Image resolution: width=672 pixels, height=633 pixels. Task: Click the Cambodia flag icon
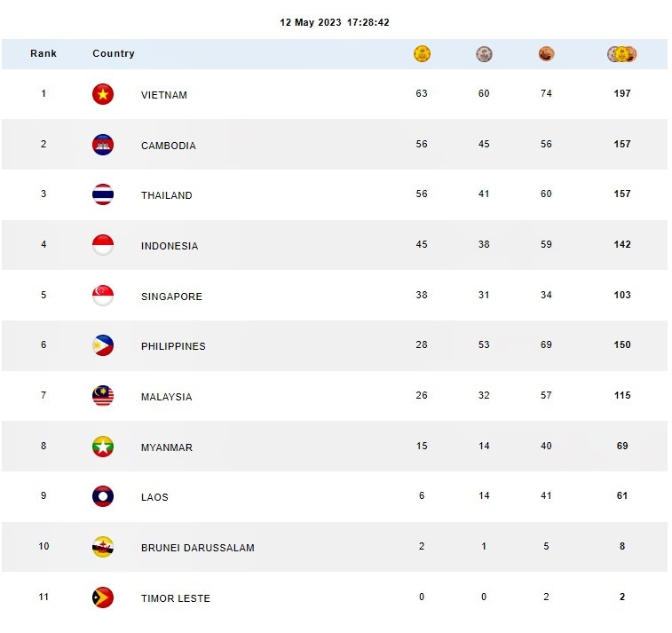pos(103,145)
